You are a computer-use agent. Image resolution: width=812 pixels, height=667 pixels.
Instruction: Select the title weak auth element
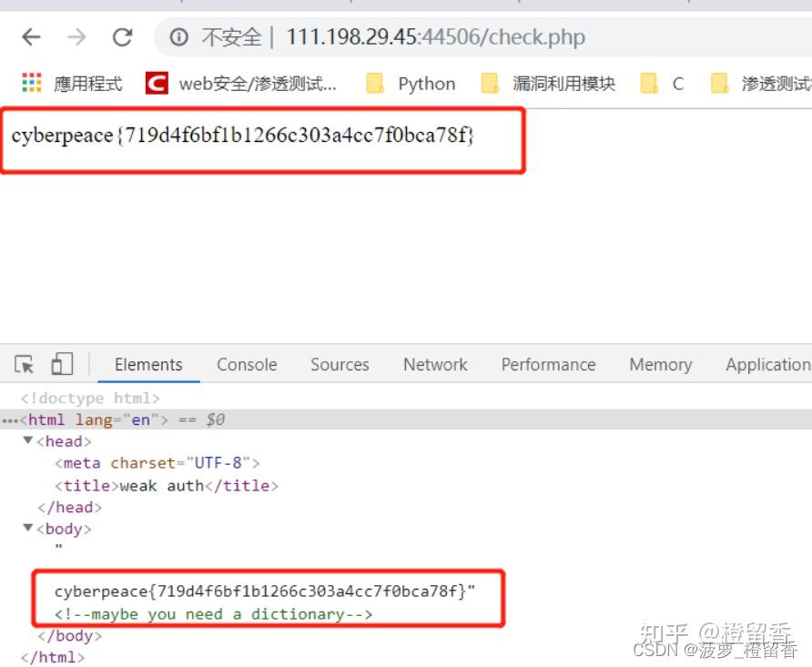pos(164,485)
